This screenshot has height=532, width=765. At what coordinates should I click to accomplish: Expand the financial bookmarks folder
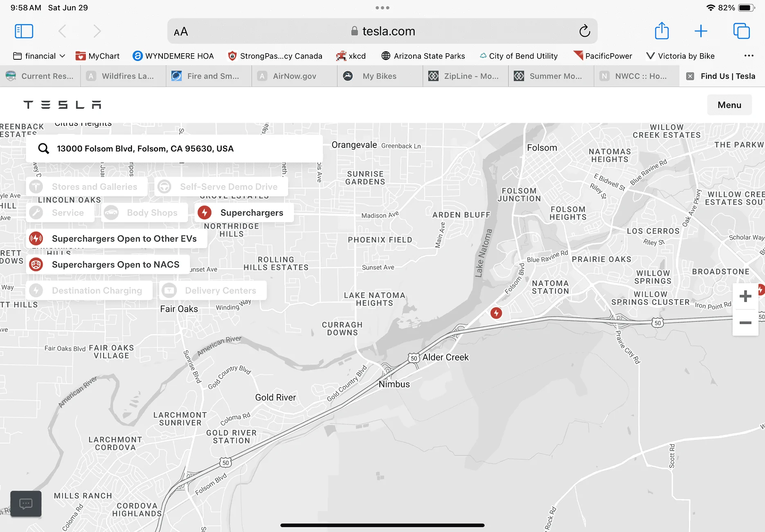pos(39,56)
